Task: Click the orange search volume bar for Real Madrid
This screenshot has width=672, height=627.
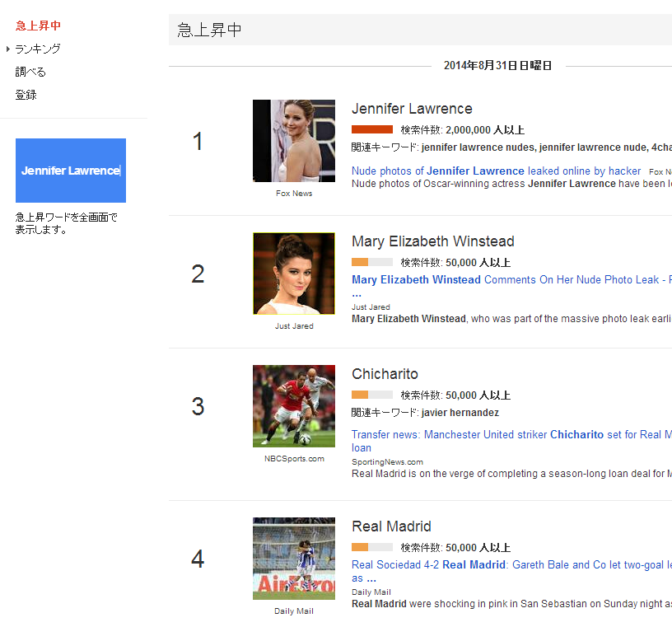Action: pyautogui.click(x=372, y=547)
